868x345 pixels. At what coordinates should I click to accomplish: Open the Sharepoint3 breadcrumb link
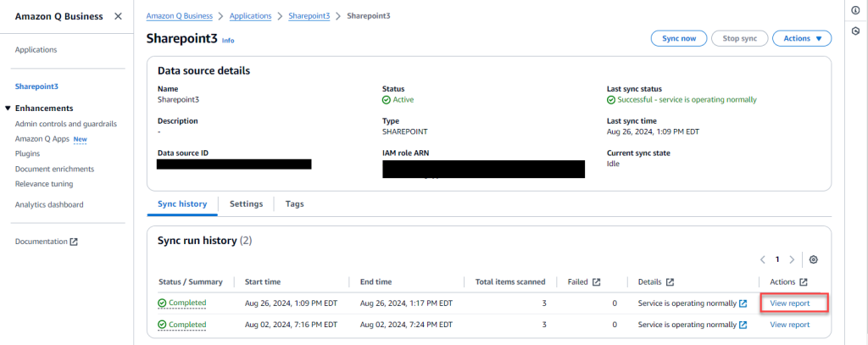point(309,16)
